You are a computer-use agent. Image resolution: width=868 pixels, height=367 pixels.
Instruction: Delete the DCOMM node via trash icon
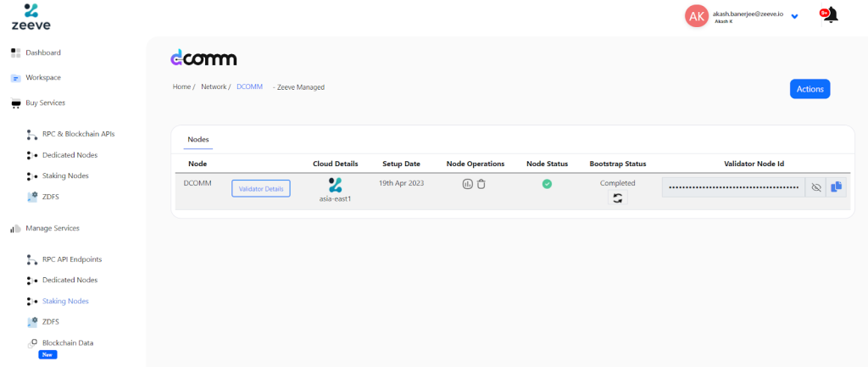pyautogui.click(x=481, y=184)
